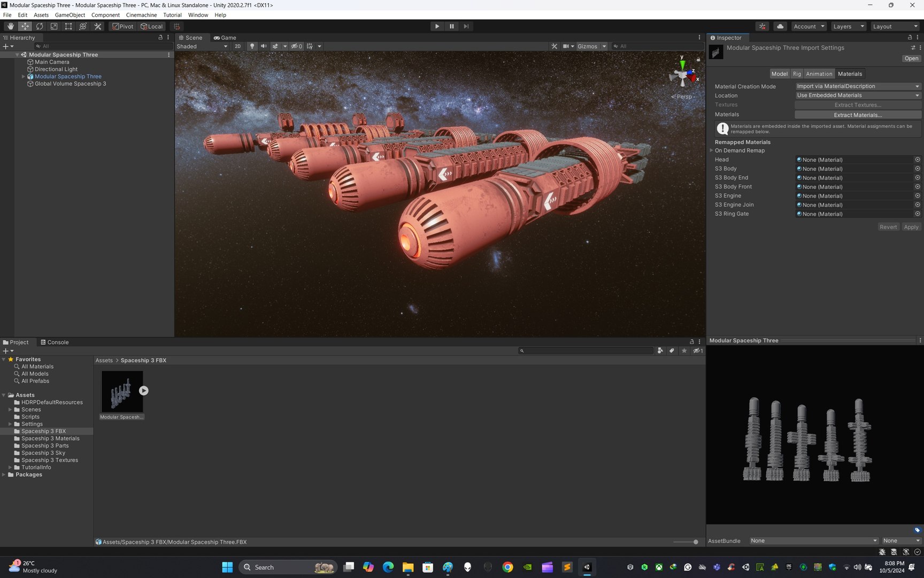Click the Revert button
The width and height of the screenshot is (924, 578).
point(888,227)
